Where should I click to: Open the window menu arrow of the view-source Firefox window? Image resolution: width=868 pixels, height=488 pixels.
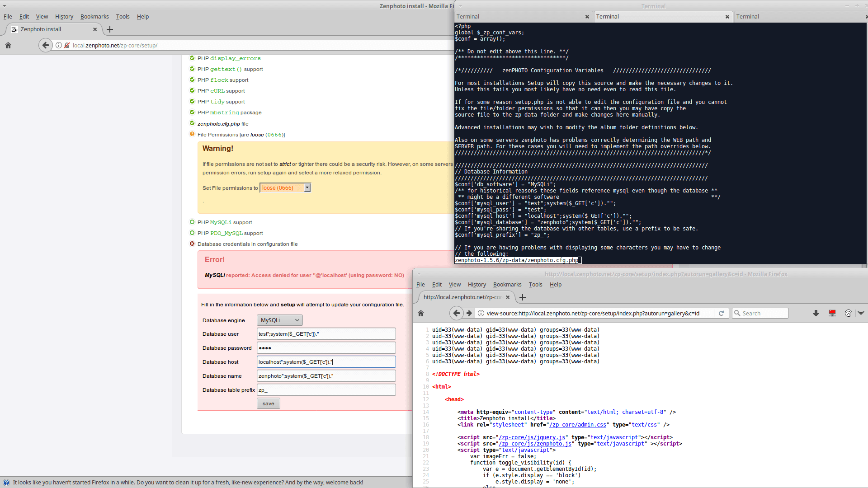[419, 274]
